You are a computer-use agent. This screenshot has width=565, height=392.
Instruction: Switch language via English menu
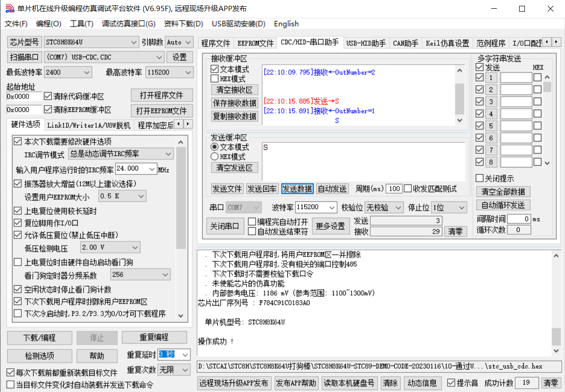[286, 24]
